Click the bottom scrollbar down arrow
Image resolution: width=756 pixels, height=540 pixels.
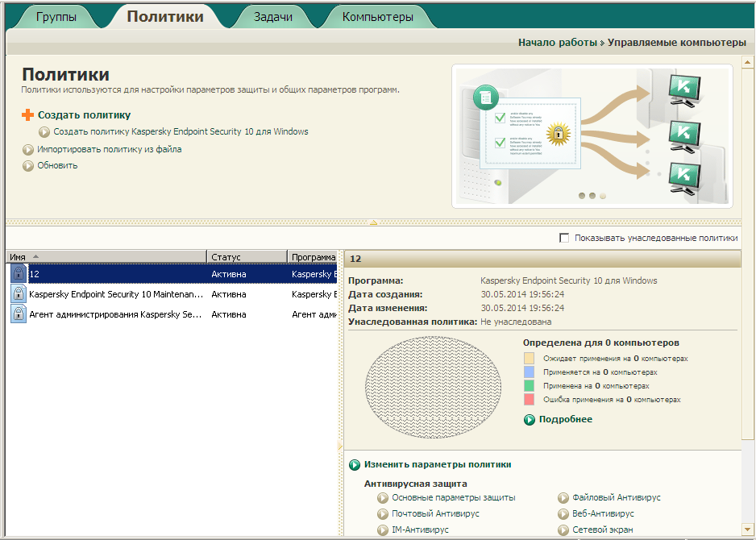(x=747, y=530)
